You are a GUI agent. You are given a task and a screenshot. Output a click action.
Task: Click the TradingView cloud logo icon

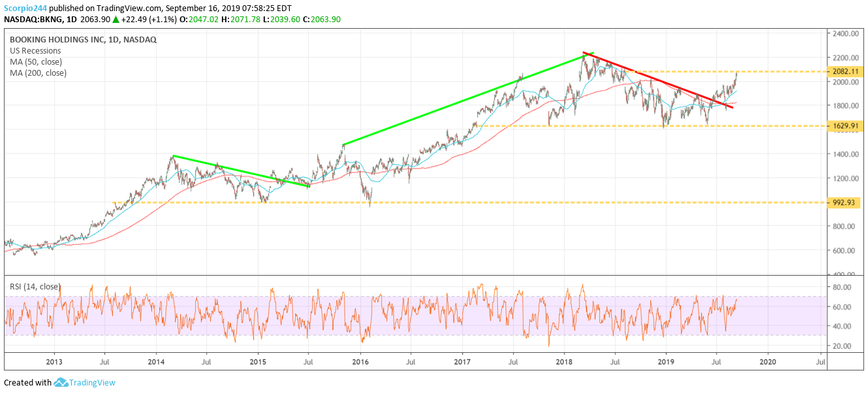61,382
